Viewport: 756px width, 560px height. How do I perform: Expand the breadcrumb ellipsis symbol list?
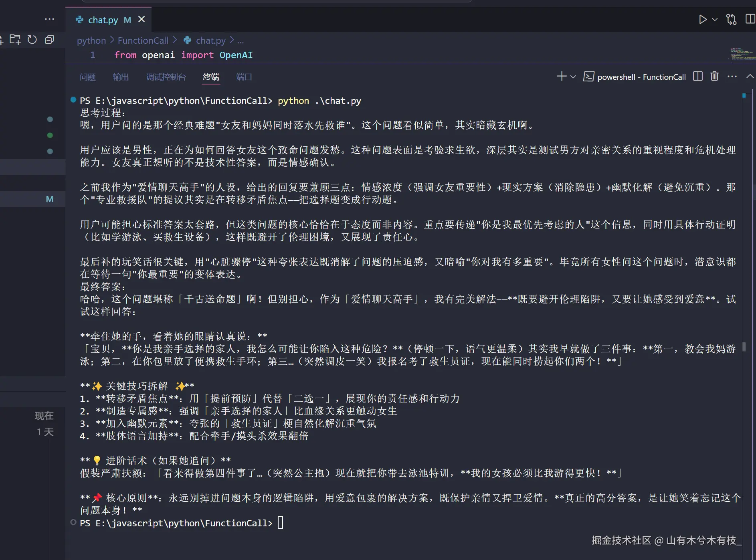tap(241, 40)
